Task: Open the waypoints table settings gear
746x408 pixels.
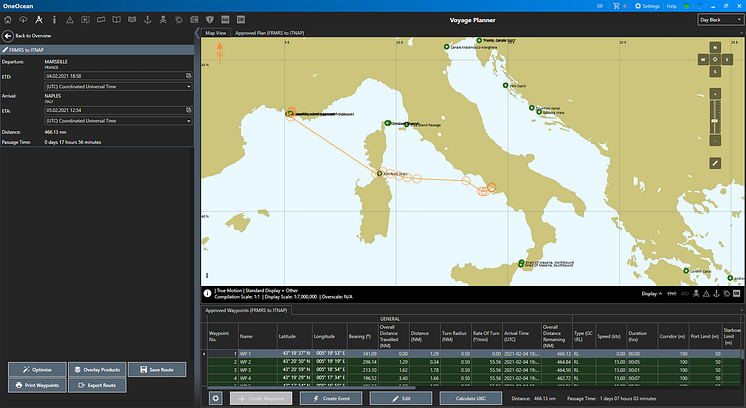Action: point(216,398)
